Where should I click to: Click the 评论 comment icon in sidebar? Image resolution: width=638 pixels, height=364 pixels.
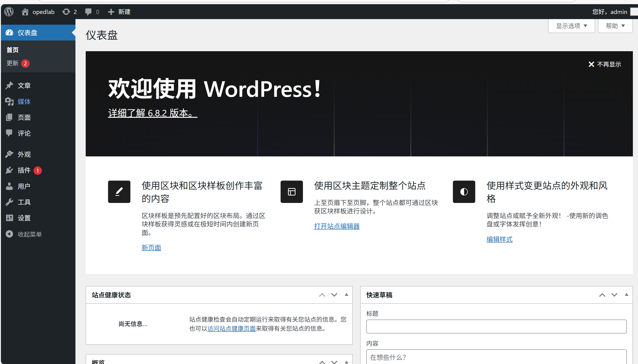click(10, 133)
